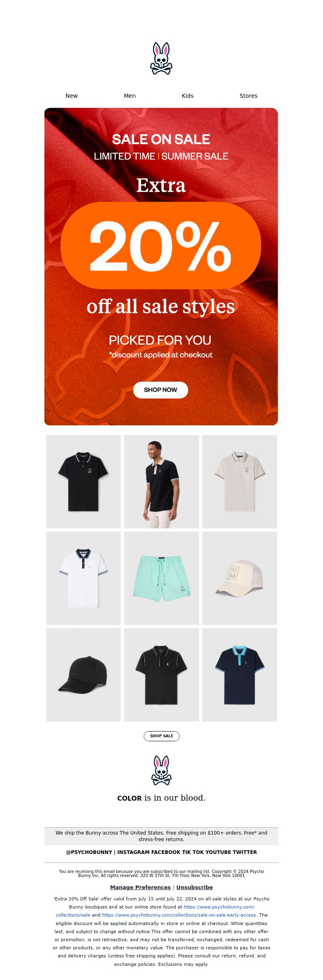
Task: Go to the Kids section
Action: pos(187,96)
